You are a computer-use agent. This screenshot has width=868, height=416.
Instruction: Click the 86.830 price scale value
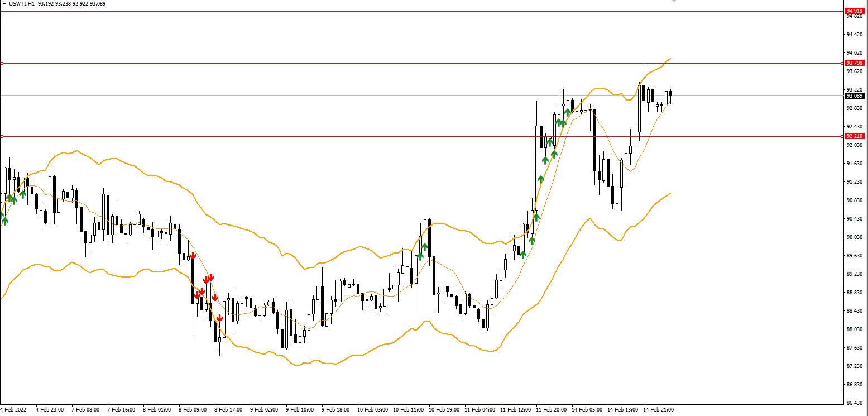856,385
